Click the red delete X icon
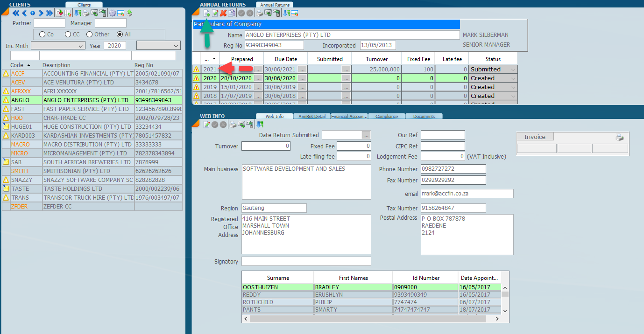The height and width of the screenshot is (334, 644). click(x=223, y=13)
